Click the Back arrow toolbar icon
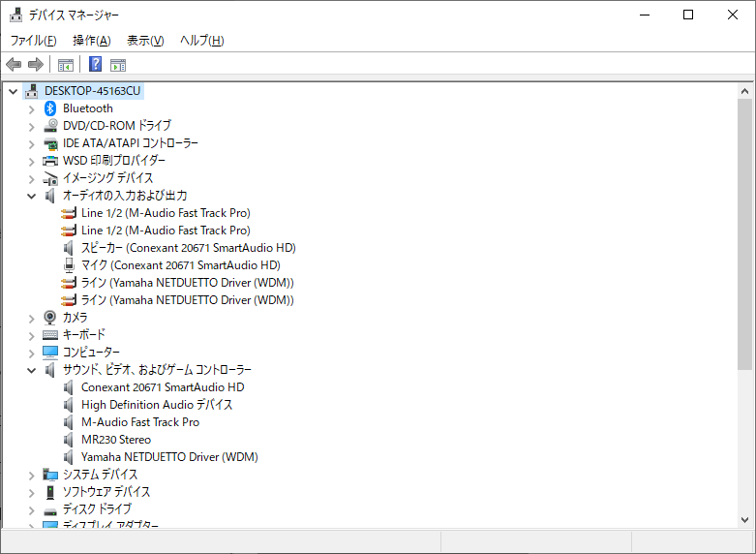The width and height of the screenshot is (756, 554). [x=14, y=64]
